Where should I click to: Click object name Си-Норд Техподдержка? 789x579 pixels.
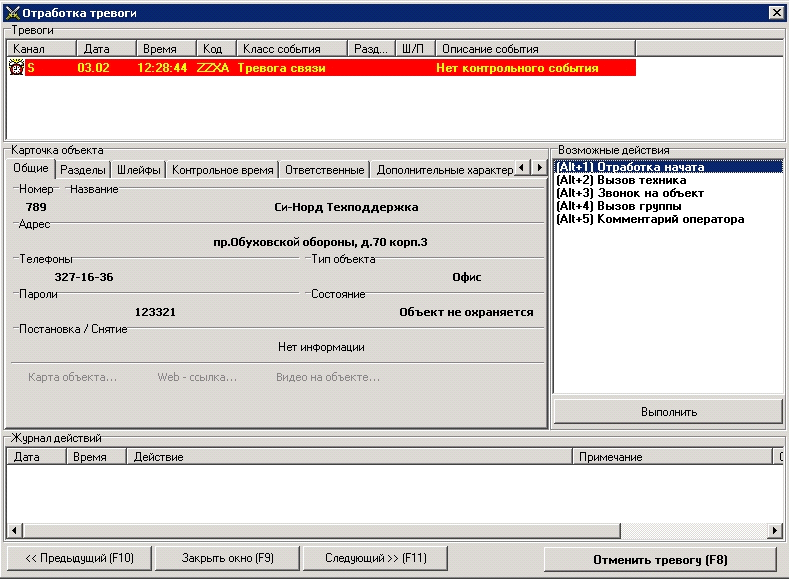click(346, 207)
